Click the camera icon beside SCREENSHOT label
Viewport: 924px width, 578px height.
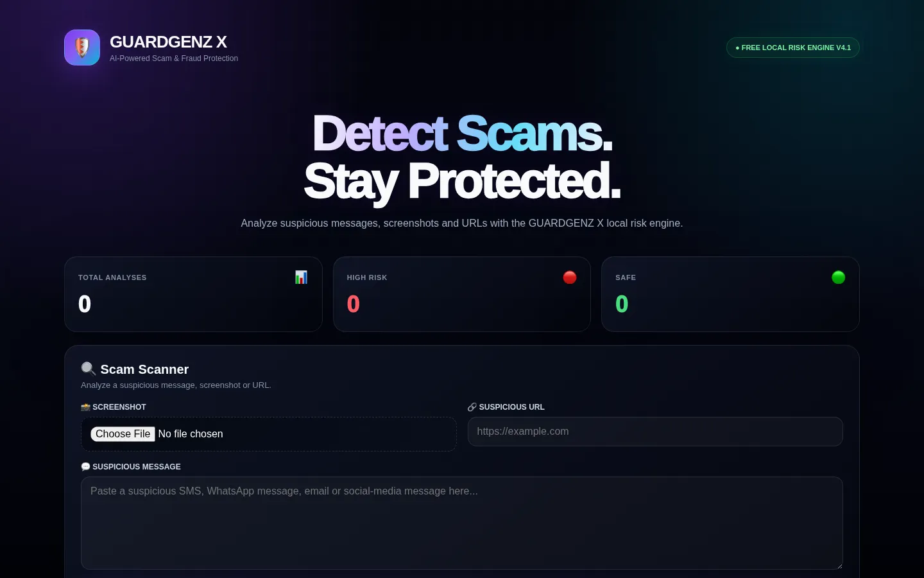pyautogui.click(x=85, y=407)
